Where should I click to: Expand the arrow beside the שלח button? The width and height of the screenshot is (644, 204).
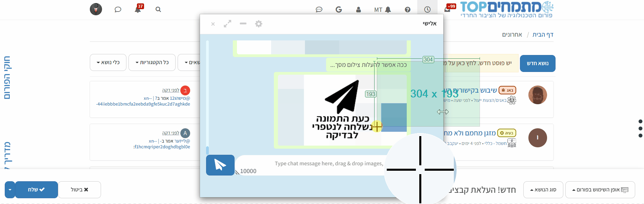click(x=10, y=190)
